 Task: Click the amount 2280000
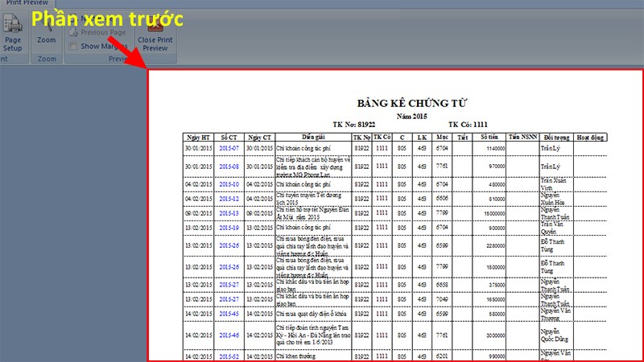[496, 246]
